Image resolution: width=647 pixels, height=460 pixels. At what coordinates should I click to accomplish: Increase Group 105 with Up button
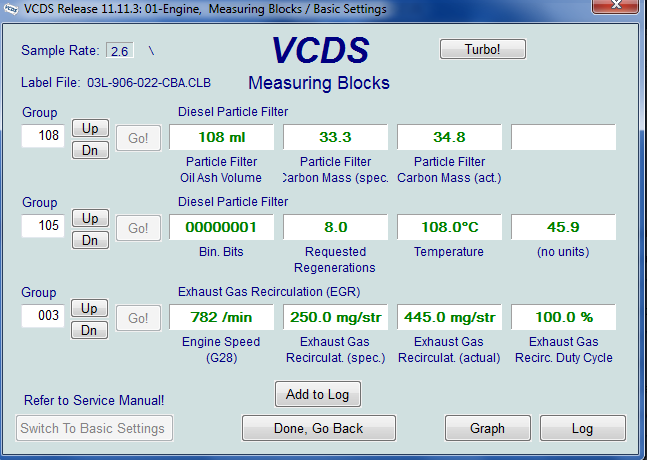tap(89, 218)
